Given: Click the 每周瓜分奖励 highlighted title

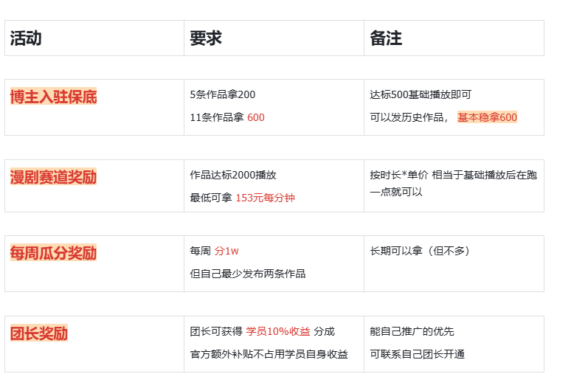Looking at the screenshot, I should click(x=53, y=253).
